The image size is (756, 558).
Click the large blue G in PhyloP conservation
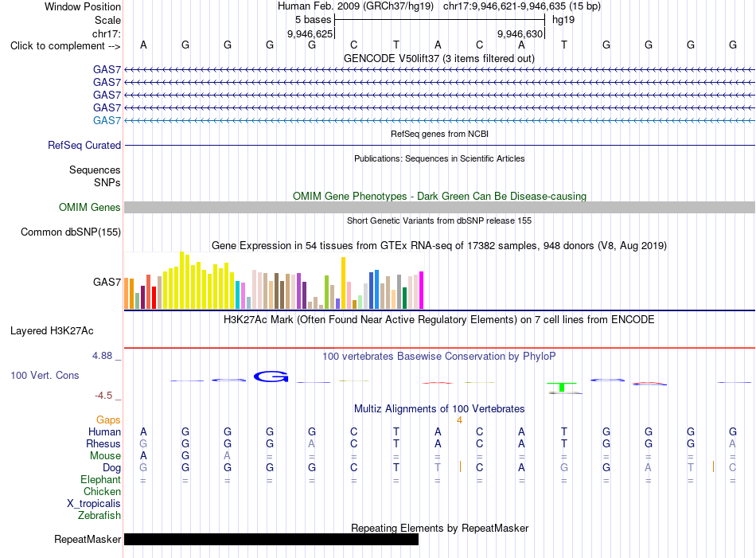point(271,377)
